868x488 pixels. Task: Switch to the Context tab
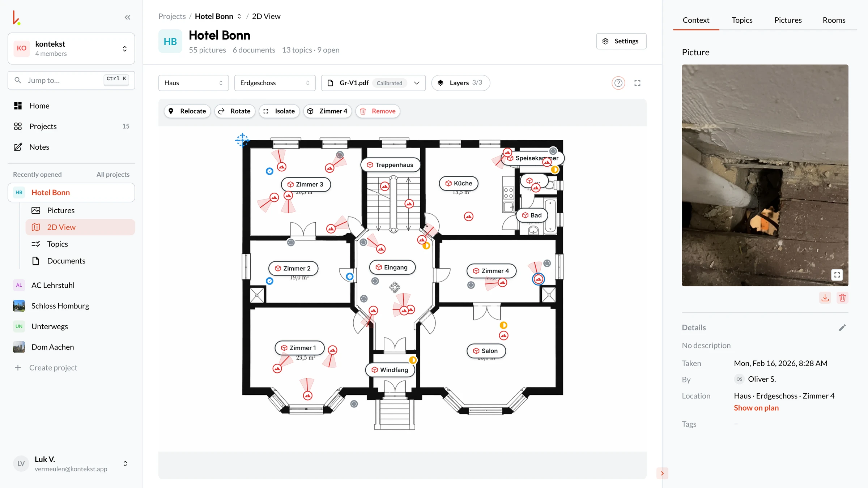696,20
